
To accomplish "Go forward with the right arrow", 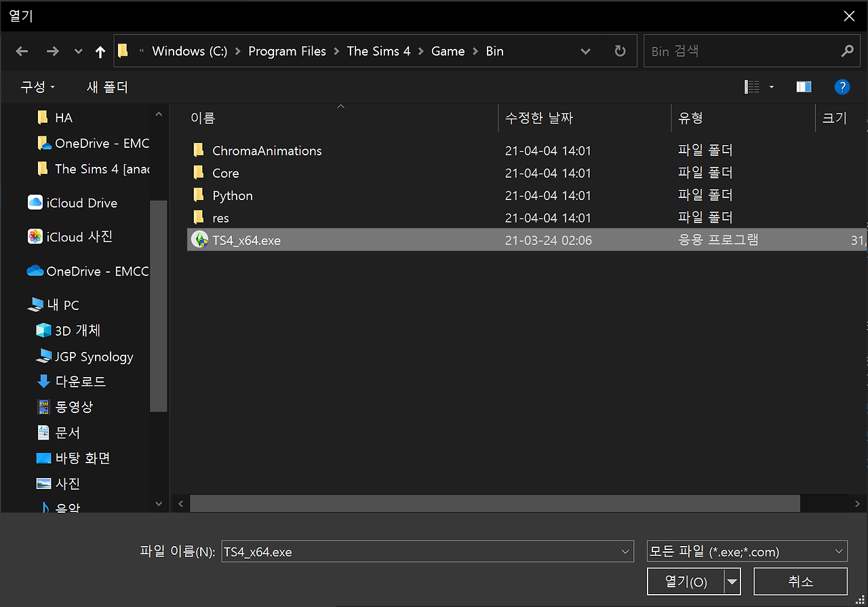I will tap(52, 52).
